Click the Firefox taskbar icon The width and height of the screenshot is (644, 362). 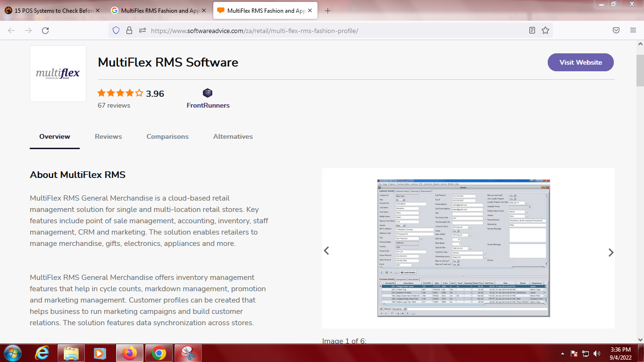coord(129,353)
